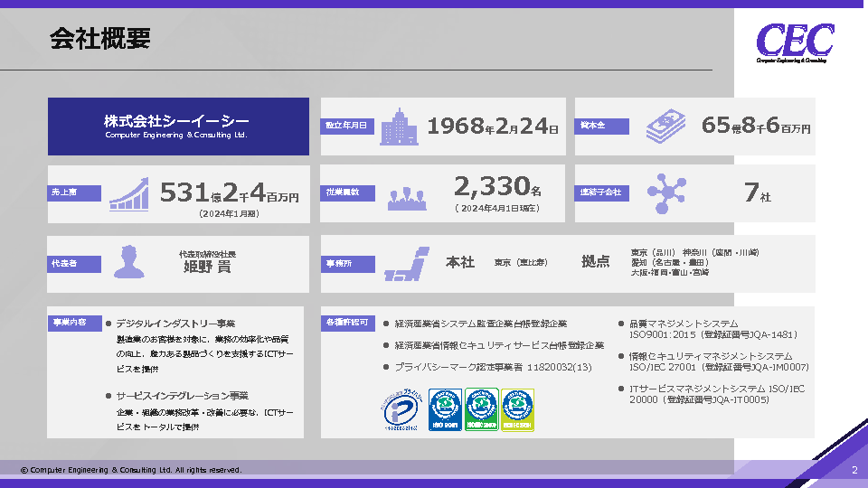The image size is (868, 488).
Task: Click the representative person silhouette icon
Action: click(129, 262)
